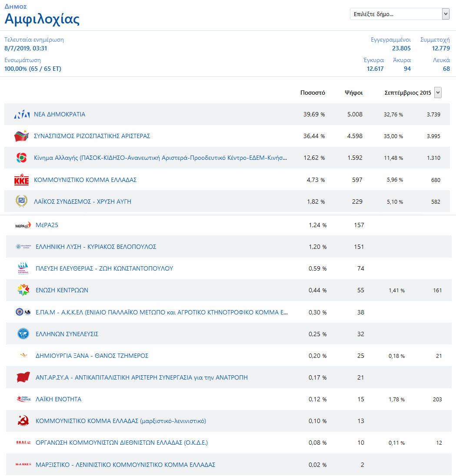The width and height of the screenshot is (456, 476).
Task: Open ΚΚΕ (μαρξιστικό-λενινιστικό) party link
Action: [121, 421]
